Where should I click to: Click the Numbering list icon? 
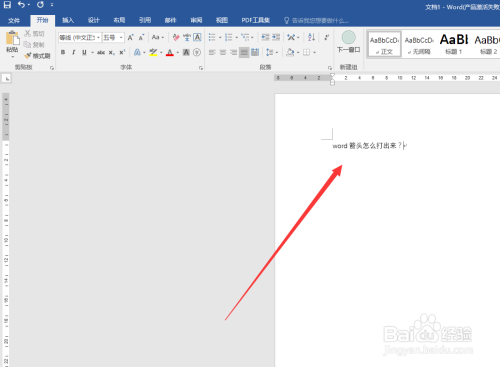coord(229,37)
